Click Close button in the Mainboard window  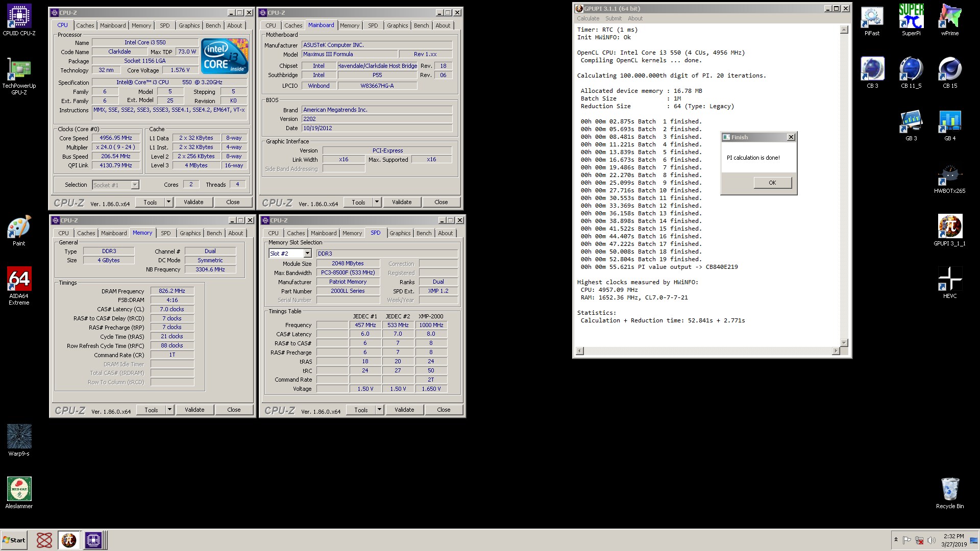[x=441, y=202]
